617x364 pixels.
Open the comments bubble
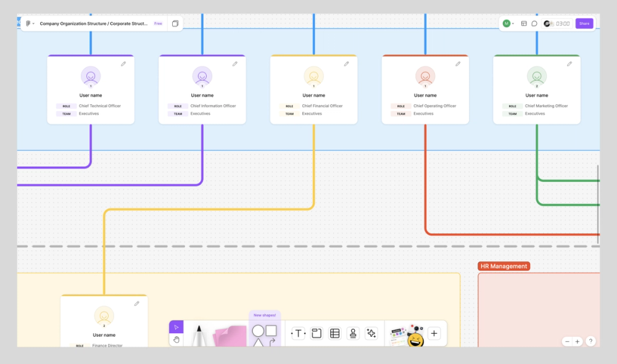535,23
